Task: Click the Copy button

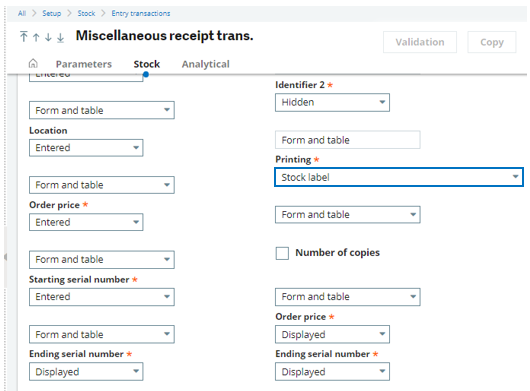Action: point(492,42)
